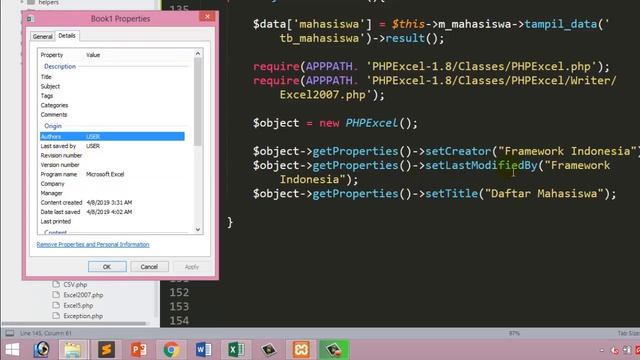Click line number 153 in the gutter
Screen dimensions: 640x360
point(179,306)
